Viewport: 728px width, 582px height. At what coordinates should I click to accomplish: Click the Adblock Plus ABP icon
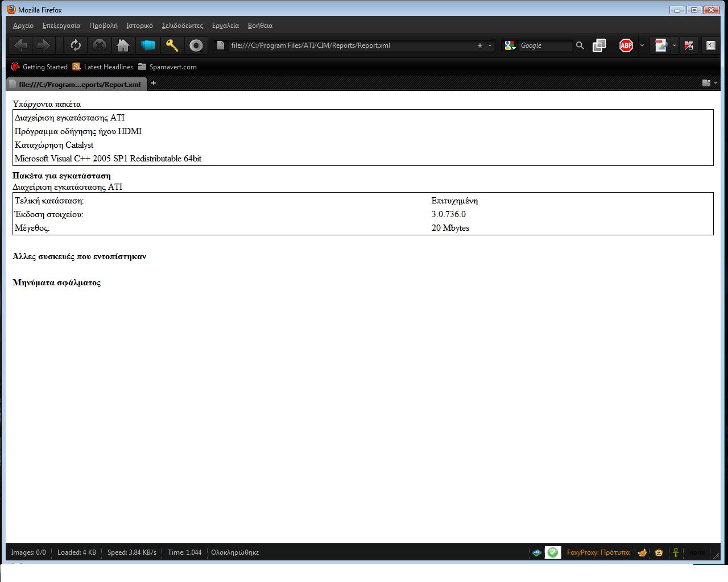[x=626, y=45]
